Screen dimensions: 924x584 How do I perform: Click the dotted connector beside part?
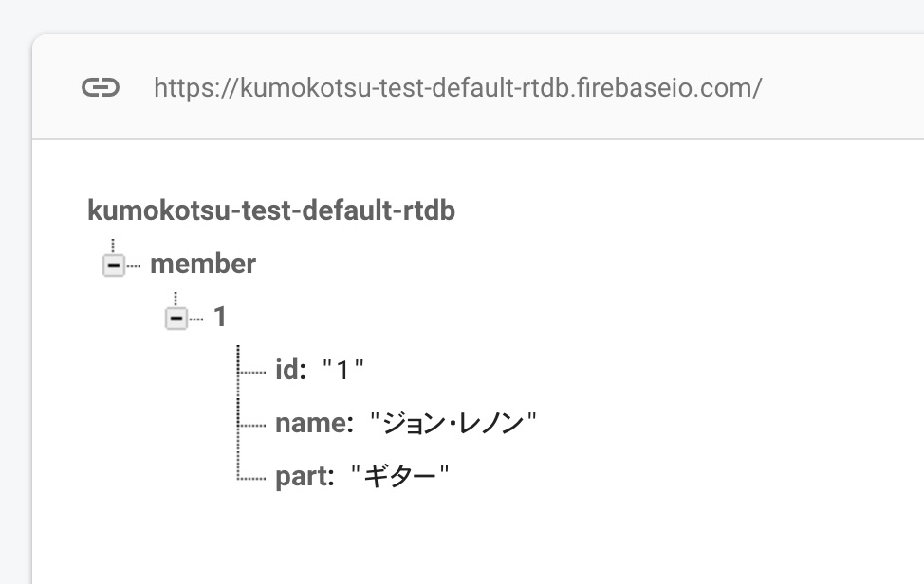pyautogui.click(x=251, y=478)
